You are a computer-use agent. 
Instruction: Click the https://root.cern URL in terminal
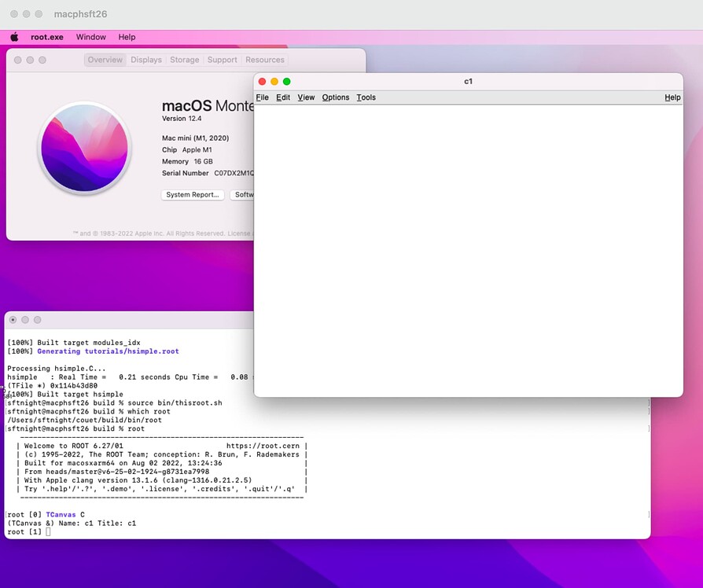pyautogui.click(x=263, y=446)
